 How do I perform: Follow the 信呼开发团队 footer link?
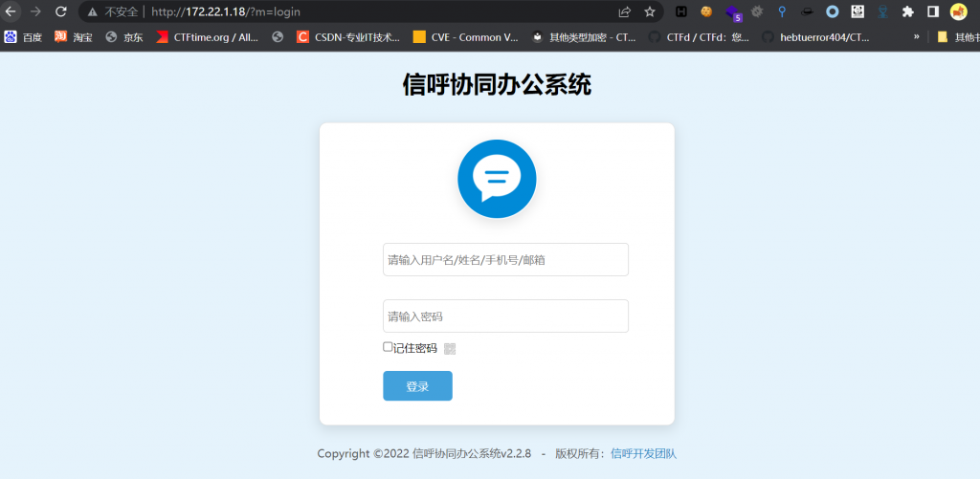tap(643, 453)
